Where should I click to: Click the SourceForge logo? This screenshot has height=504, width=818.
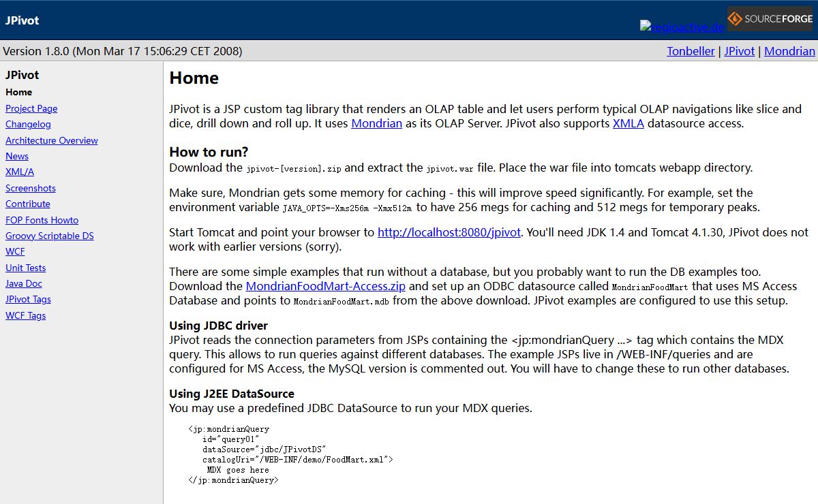(x=770, y=19)
